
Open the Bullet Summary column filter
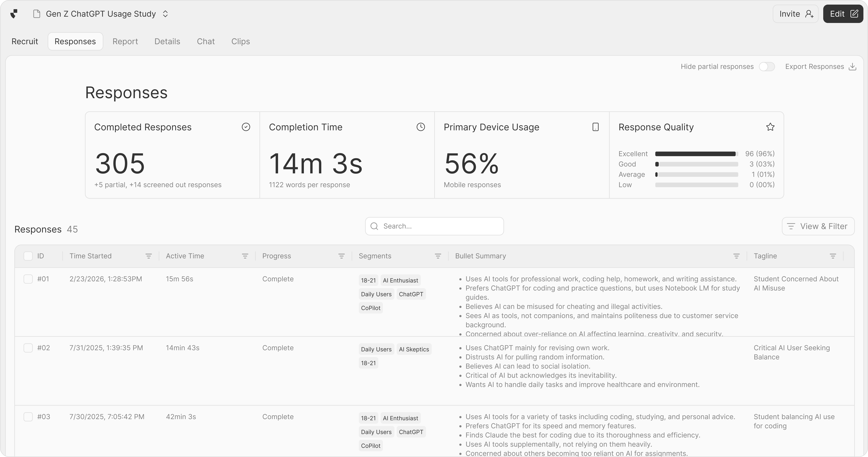[x=736, y=256]
